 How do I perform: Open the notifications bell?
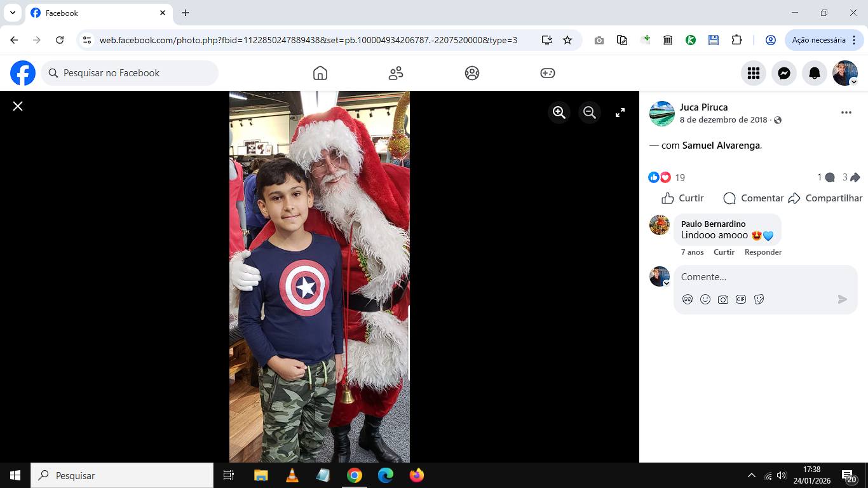click(815, 73)
